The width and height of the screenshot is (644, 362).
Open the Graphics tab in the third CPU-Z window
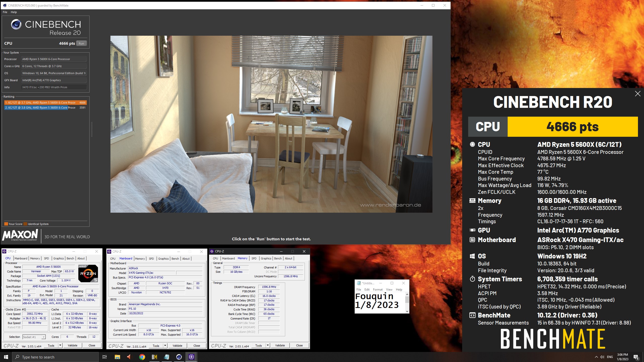pyautogui.click(x=266, y=258)
